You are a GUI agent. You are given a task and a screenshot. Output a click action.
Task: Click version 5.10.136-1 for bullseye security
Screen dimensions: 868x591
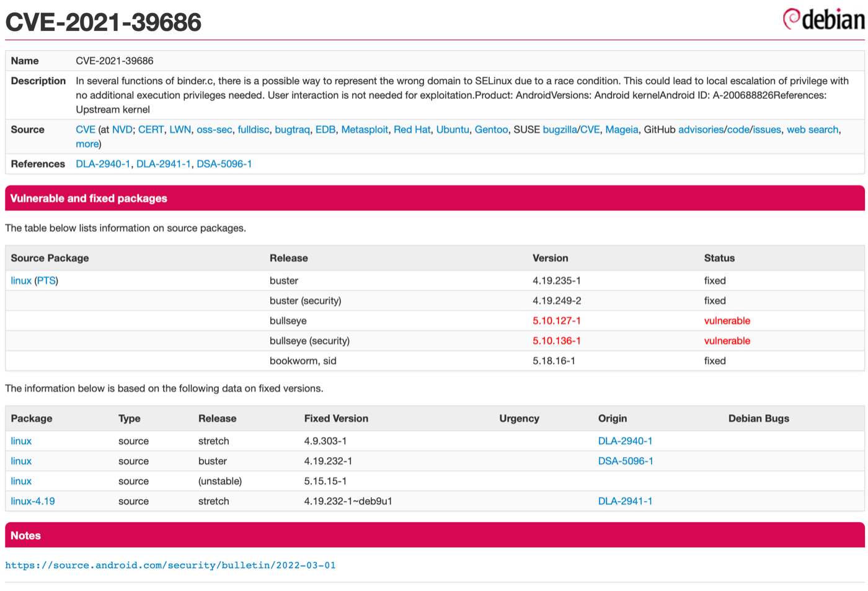point(557,341)
